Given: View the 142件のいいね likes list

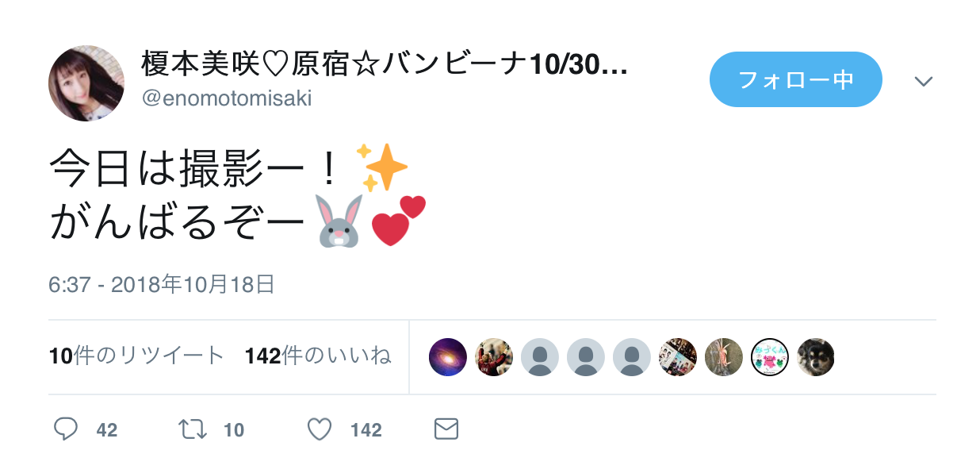Looking at the screenshot, I should pyautogui.click(x=318, y=356).
